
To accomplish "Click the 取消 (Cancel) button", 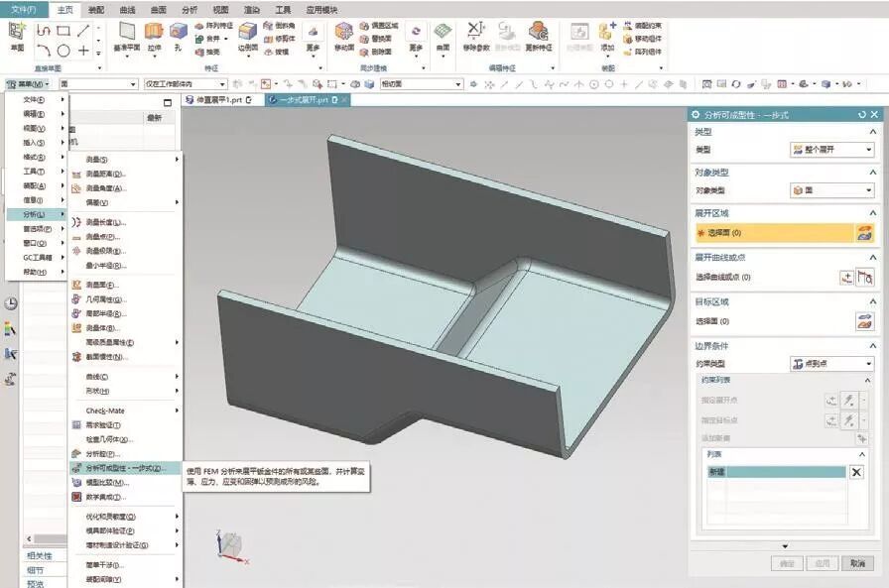I will point(856,562).
